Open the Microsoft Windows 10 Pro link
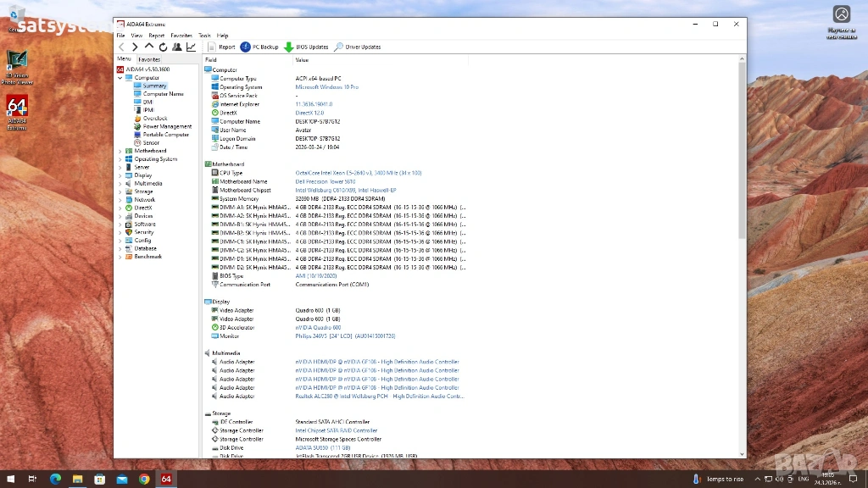 tap(326, 87)
